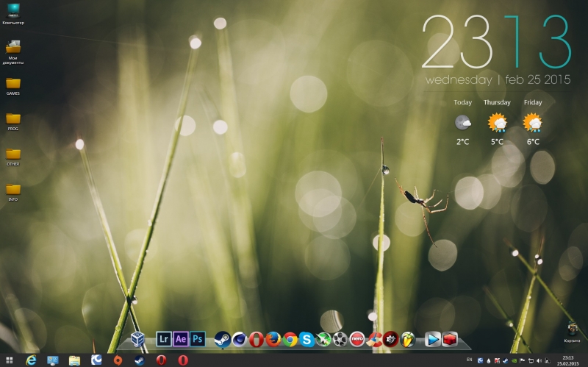Launch FL Studio from the dock
588x367 pixels.
407,340
